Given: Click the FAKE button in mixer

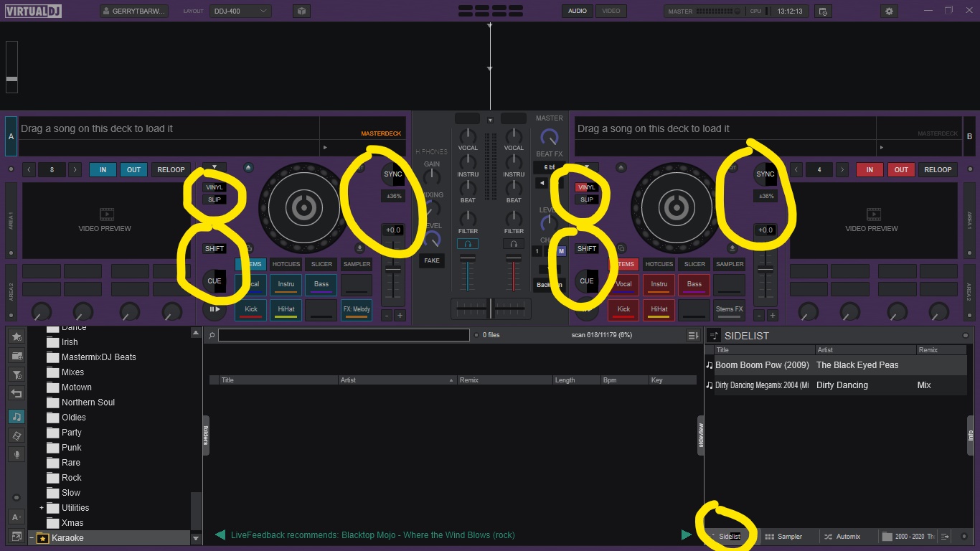Looking at the screenshot, I should click(x=431, y=260).
